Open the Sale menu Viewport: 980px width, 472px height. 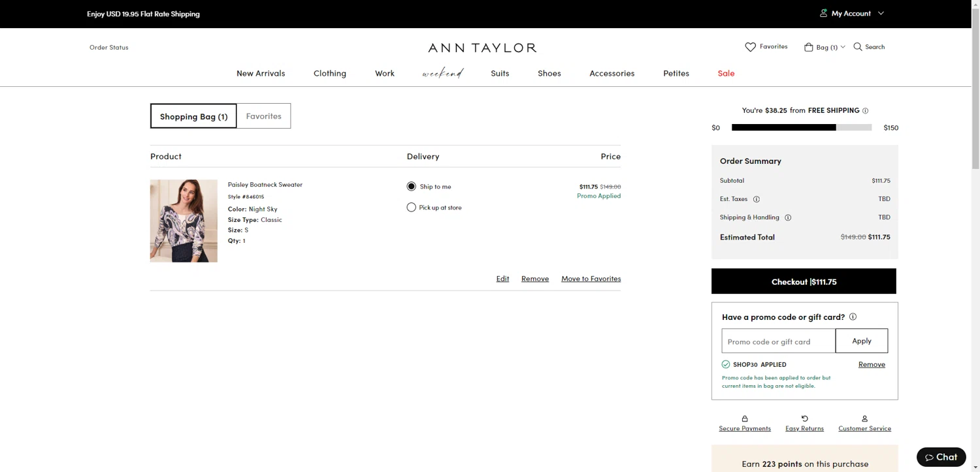tap(726, 73)
